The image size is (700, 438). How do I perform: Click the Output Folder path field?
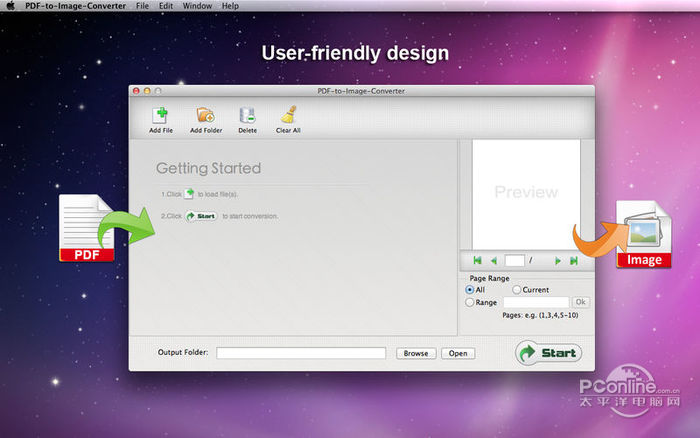(x=301, y=353)
